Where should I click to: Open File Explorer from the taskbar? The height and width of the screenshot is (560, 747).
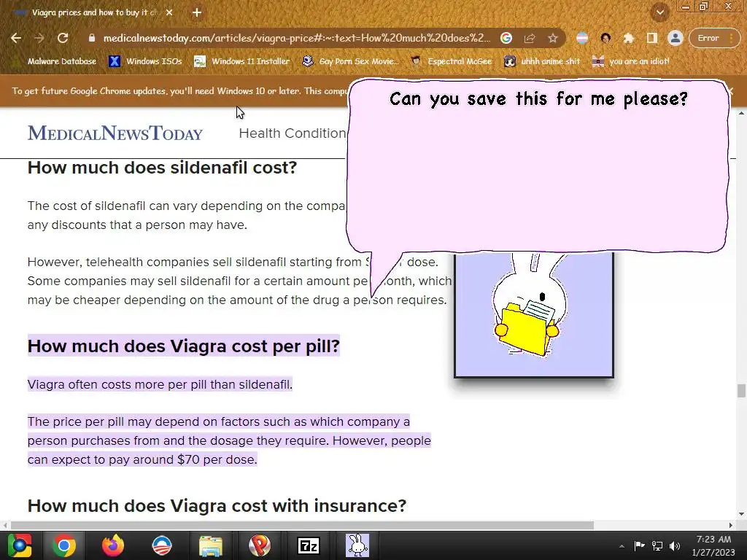[211, 545]
